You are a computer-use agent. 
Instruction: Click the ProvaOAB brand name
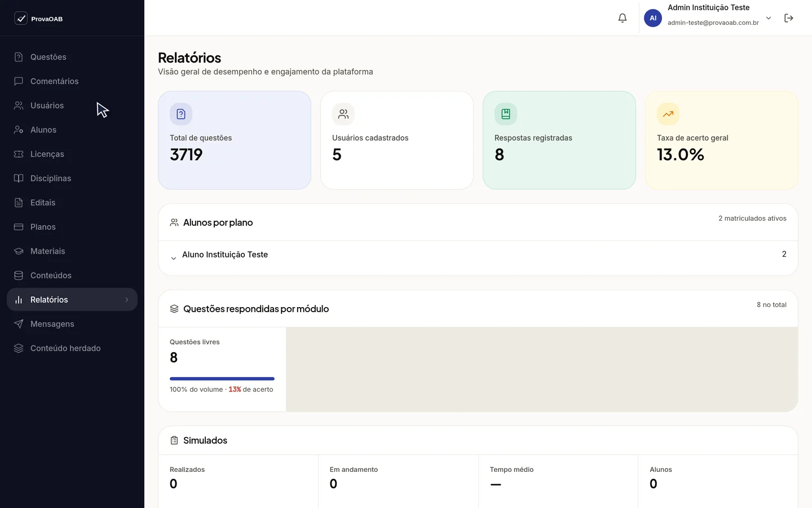47,19
